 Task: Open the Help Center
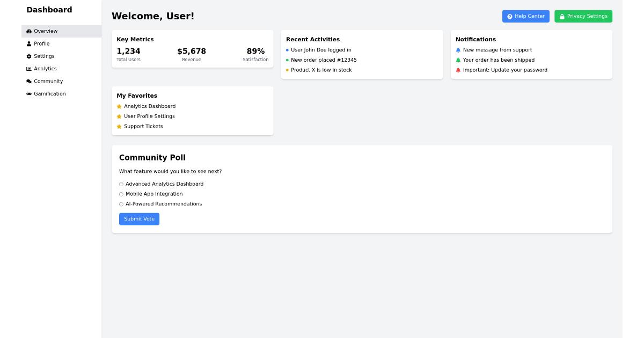tap(525, 16)
